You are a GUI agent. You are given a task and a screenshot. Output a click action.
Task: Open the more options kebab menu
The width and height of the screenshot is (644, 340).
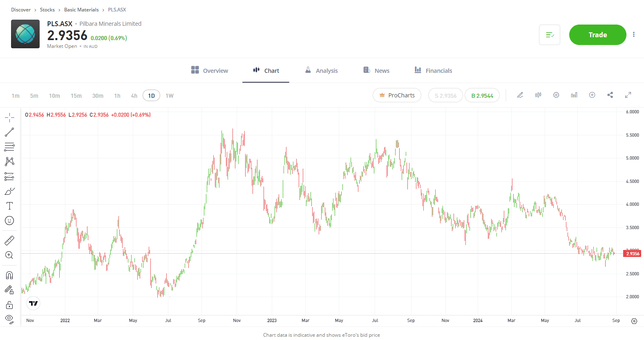click(x=634, y=35)
